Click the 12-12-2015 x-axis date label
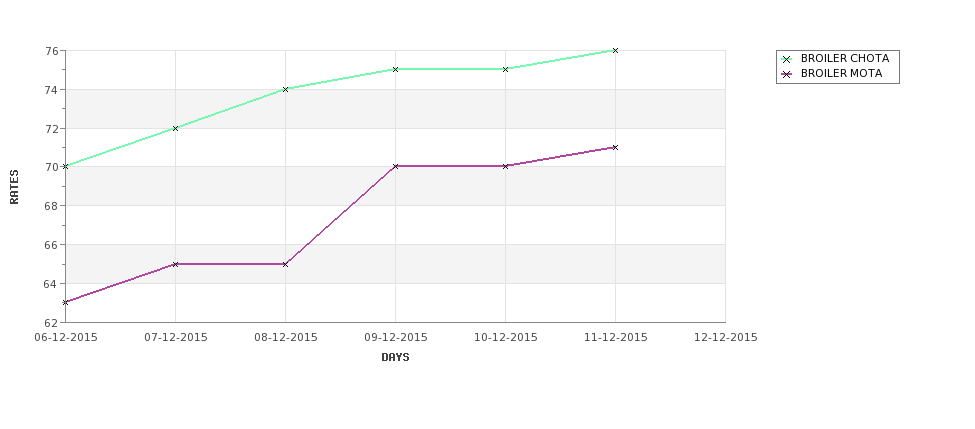975x429 pixels. 726,338
